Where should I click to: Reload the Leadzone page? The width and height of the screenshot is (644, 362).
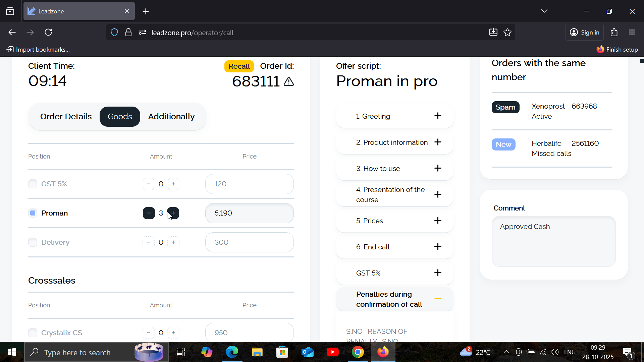(x=49, y=33)
